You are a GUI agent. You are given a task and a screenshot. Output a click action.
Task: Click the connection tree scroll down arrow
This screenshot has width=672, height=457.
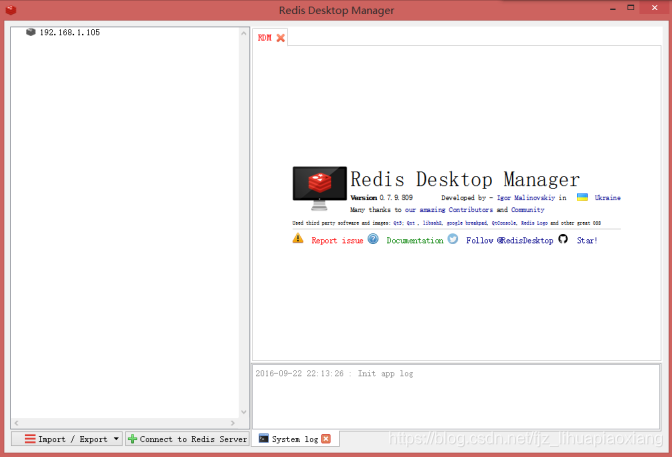coord(244,412)
